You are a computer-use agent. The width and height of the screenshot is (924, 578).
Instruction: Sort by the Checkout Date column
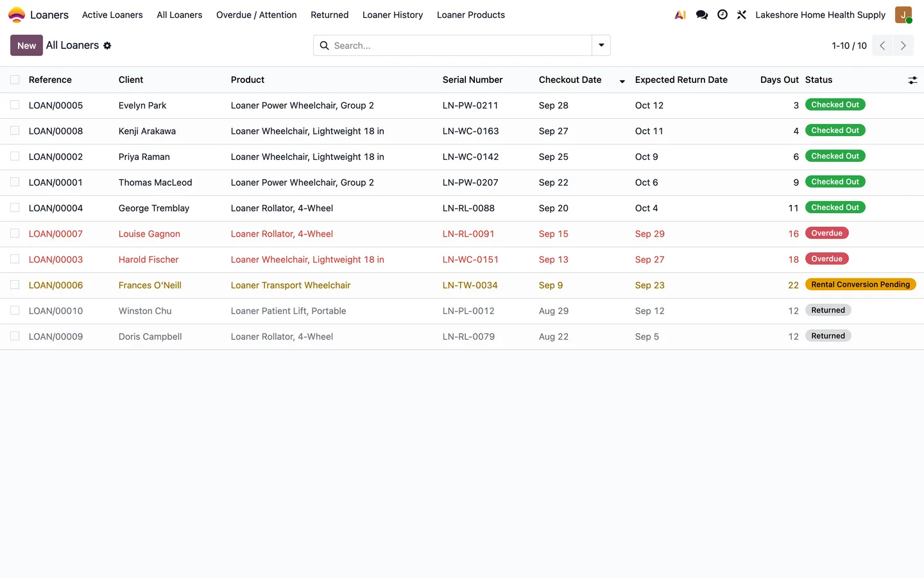tap(570, 80)
